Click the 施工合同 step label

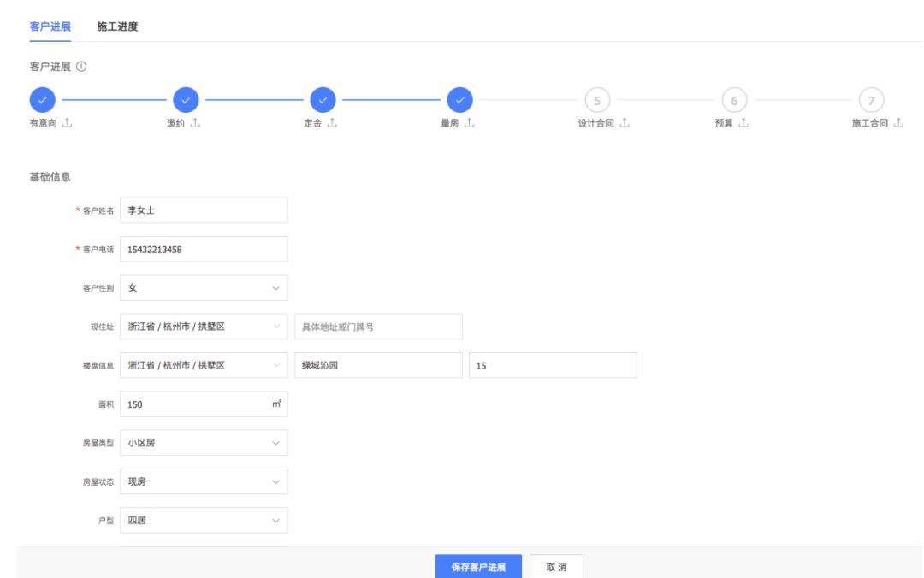(870, 123)
